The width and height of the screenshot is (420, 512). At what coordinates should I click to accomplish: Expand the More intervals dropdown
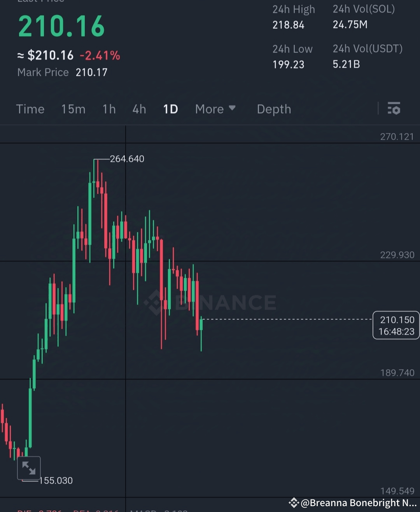(215, 109)
